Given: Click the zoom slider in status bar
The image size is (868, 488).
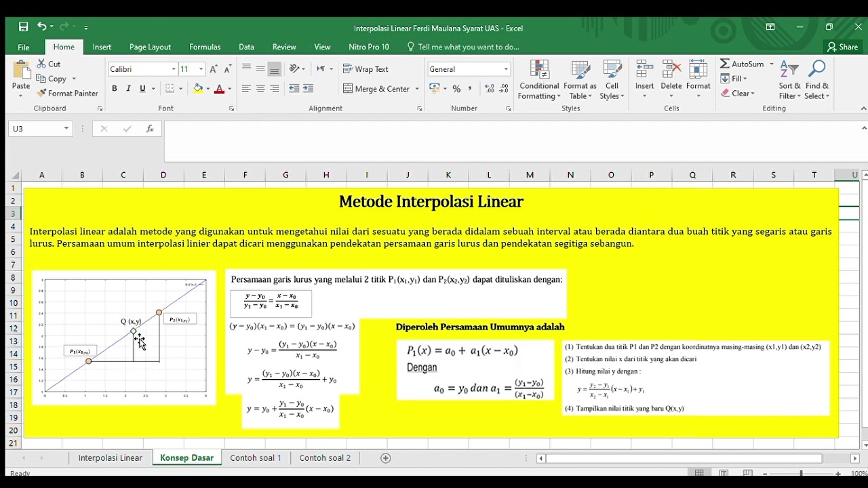Looking at the screenshot, I should pyautogui.click(x=801, y=473).
